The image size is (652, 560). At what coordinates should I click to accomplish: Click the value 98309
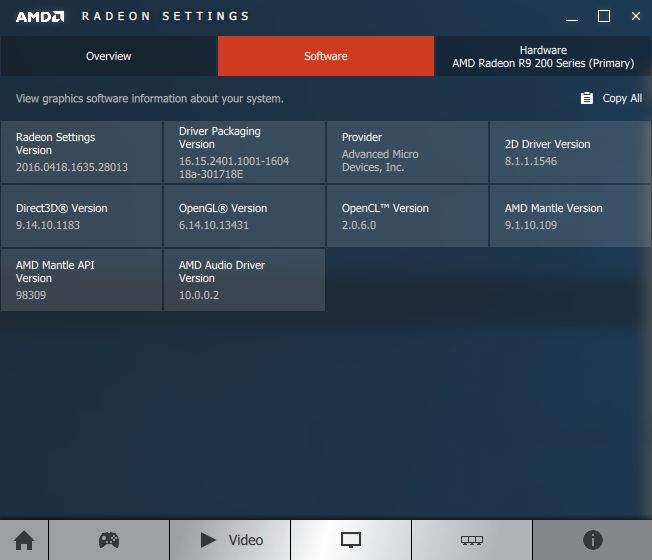click(31, 295)
